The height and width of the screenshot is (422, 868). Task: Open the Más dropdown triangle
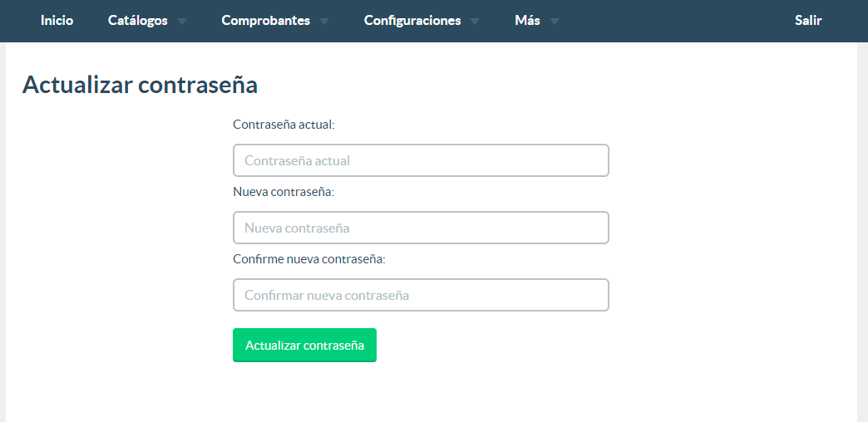click(x=554, y=22)
